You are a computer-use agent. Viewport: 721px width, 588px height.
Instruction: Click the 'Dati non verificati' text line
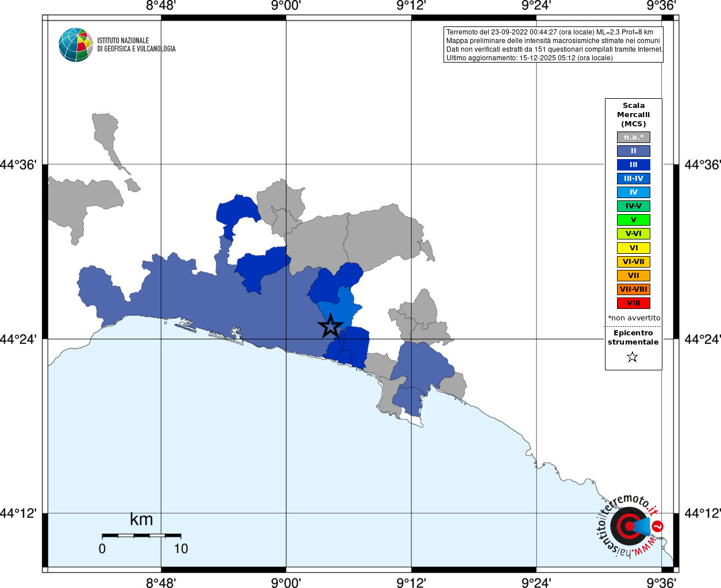pos(554,49)
